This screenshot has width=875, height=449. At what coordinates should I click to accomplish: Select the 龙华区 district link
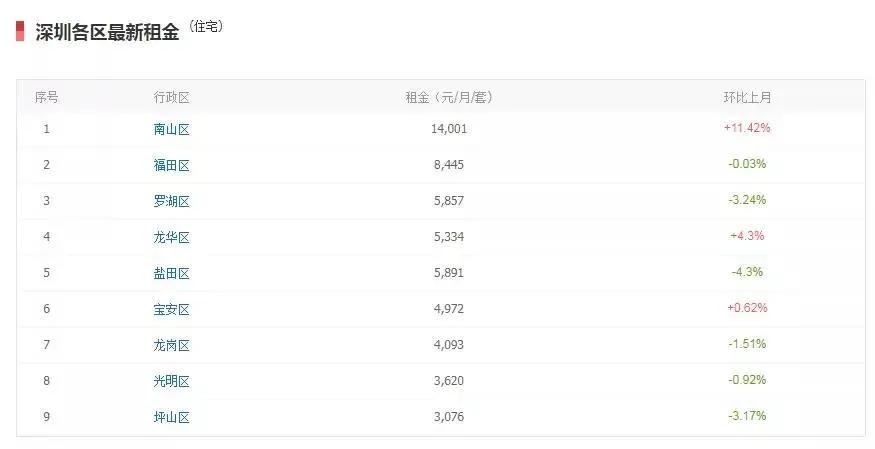point(171,237)
